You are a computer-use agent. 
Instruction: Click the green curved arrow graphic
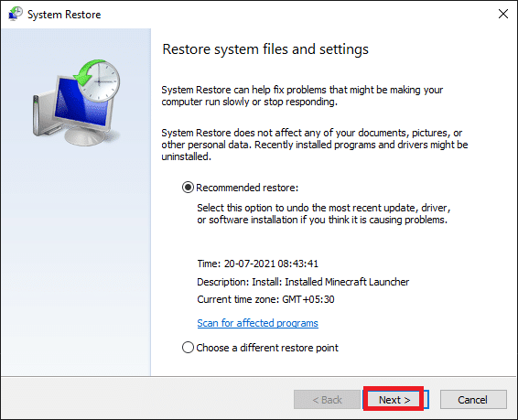click(88, 72)
